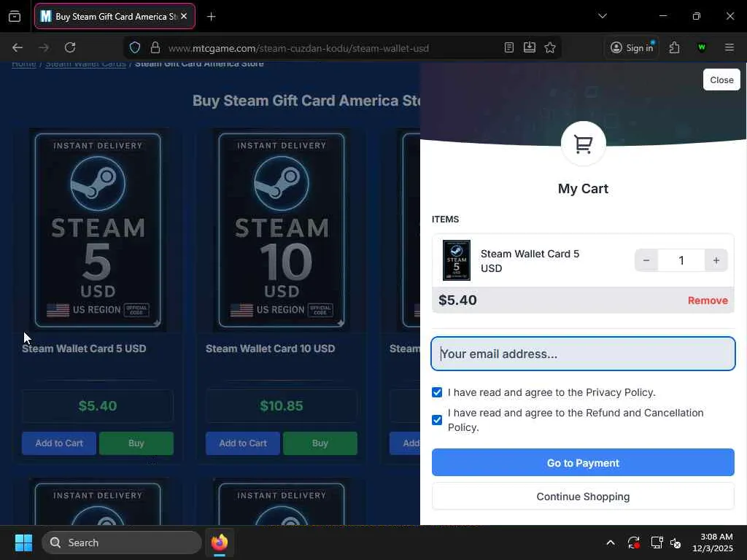Increase quantity with the plus button

tap(716, 260)
